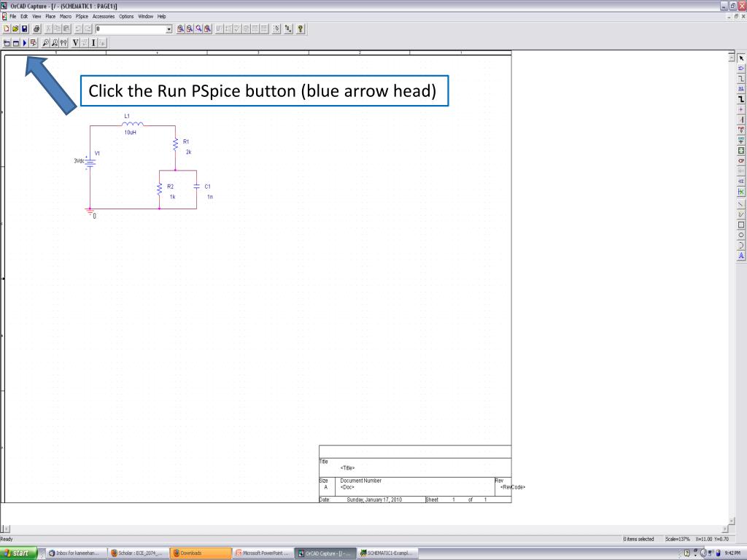Viewport: 747px width, 560px height.
Task: Click the 10uH value label of L1
Action: (x=130, y=133)
